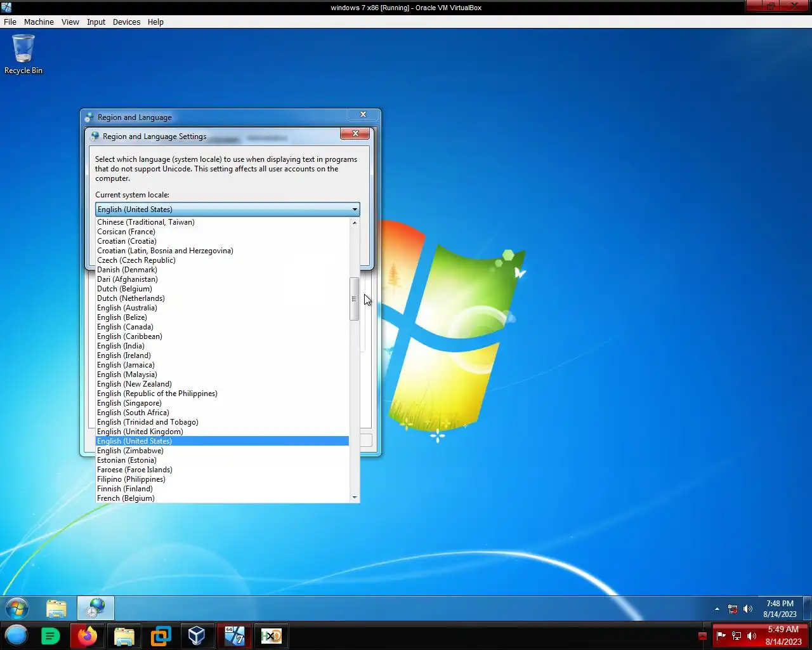Pick English (Malaysia) locale

point(222,375)
